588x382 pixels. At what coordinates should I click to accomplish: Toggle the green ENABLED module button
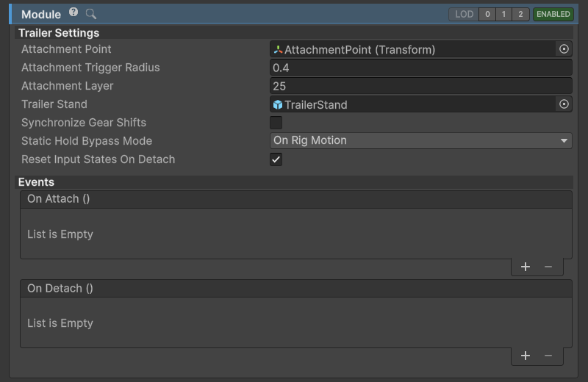tap(553, 14)
